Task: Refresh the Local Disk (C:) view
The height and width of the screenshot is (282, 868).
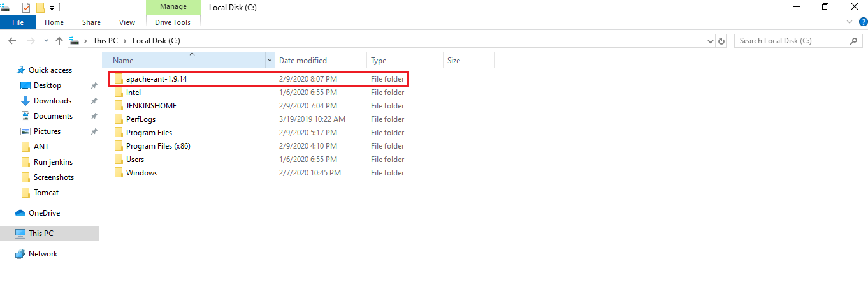Action: (721, 41)
